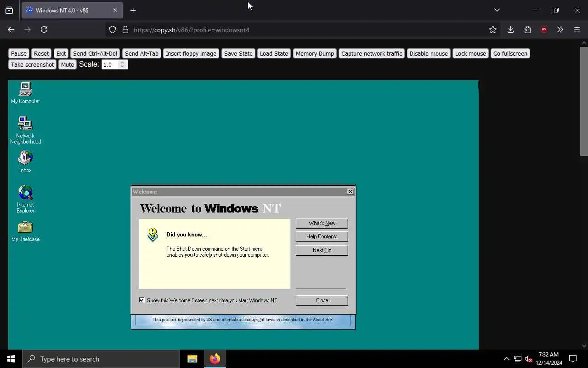This screenshot has height=368, width=588.
Task: Uncheck Show this Welcome Screen checkbox
Action: (141, 300)
